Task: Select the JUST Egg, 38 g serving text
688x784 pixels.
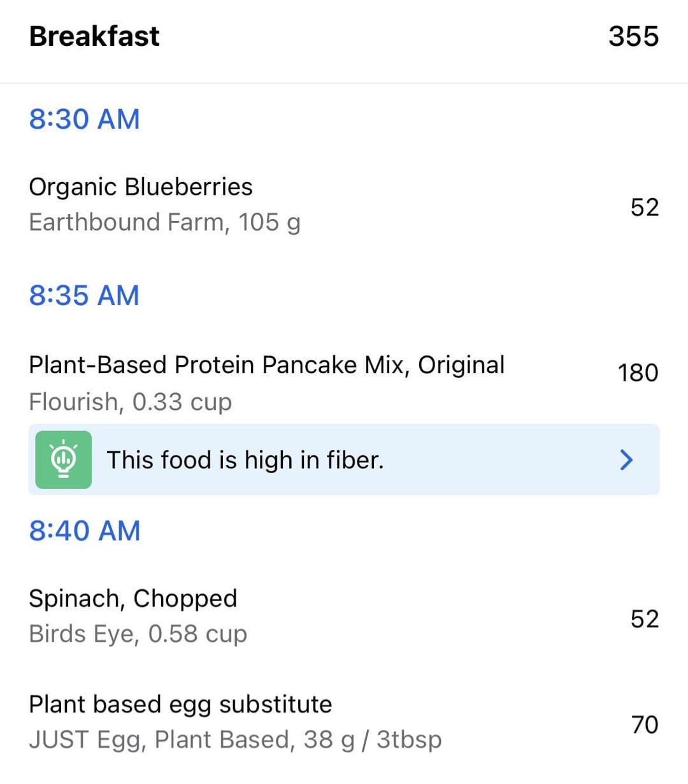Action: (x=235, y=740)
